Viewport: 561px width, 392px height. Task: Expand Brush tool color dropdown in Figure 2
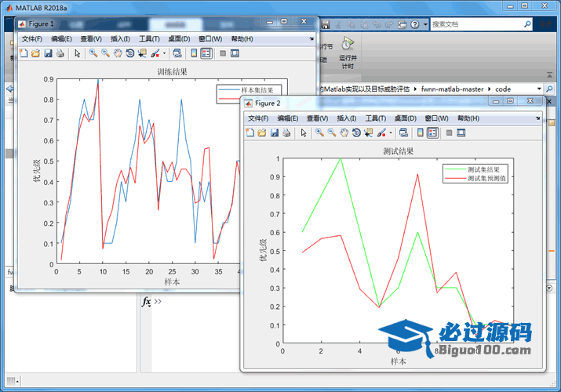click(392, 132)
